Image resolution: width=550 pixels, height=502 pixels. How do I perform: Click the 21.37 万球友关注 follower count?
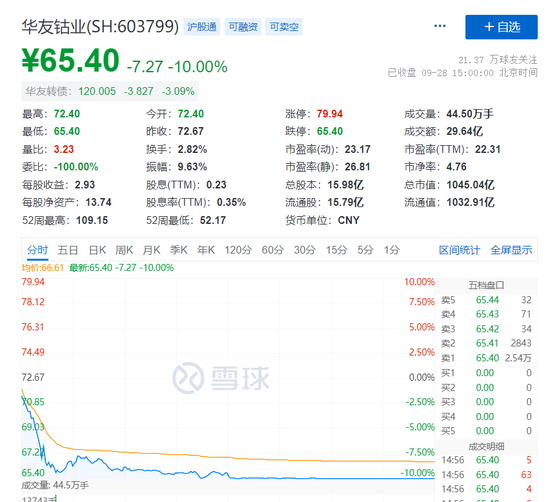pos(497,60)
